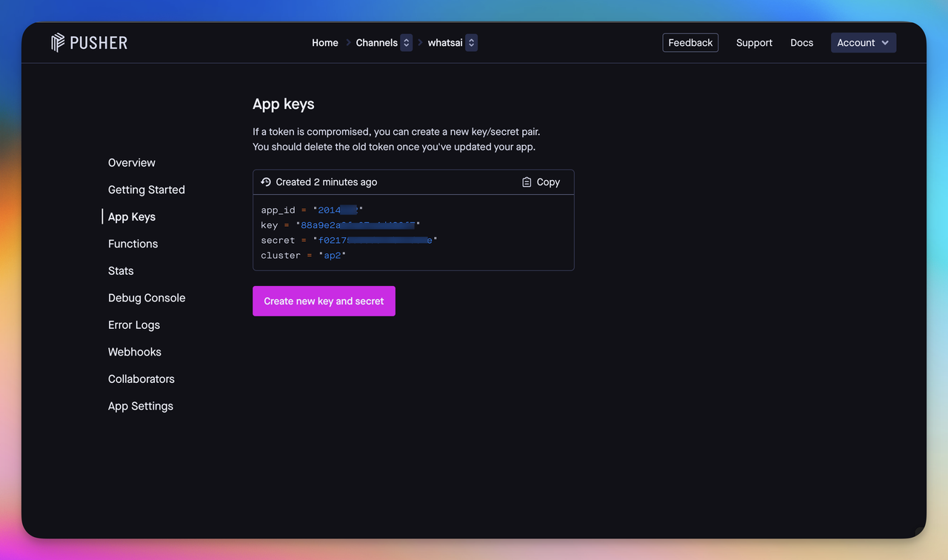This screenshot has width=948, height=560.
Task: Click the secret line in code block
Action: (349, 240)
